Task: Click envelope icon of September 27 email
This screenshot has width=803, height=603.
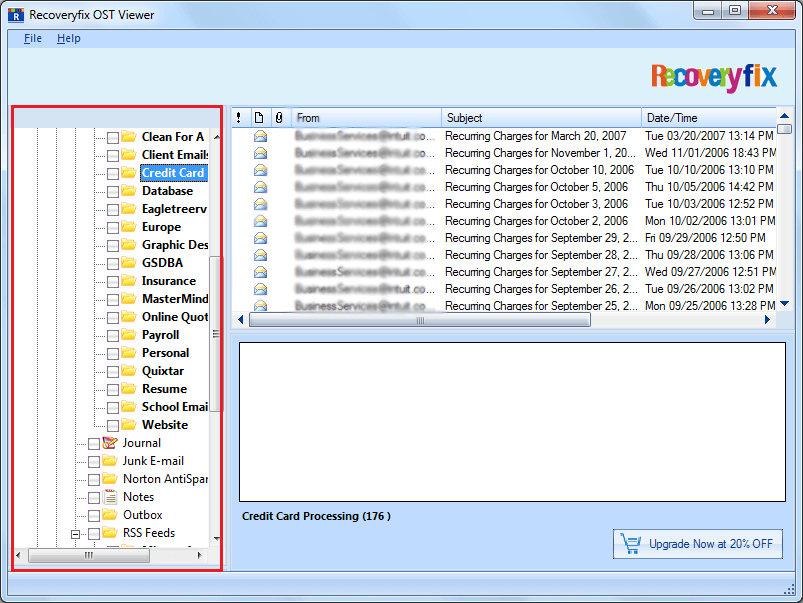Action: point(261,272)
